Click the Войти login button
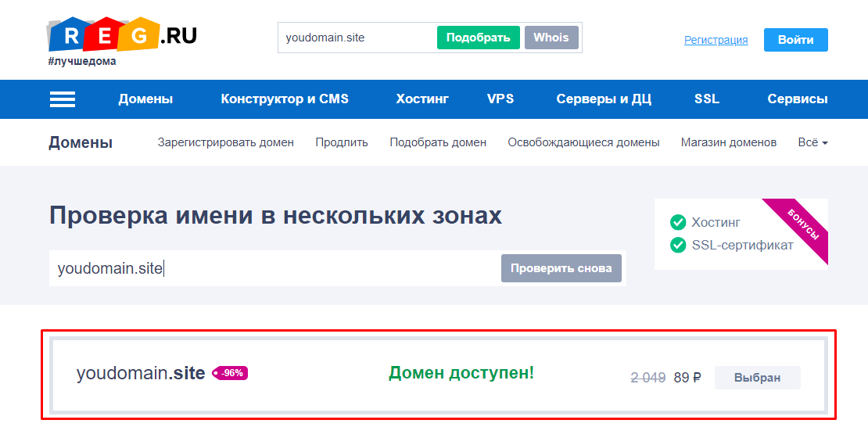868x427 pixels. (795, 40)
